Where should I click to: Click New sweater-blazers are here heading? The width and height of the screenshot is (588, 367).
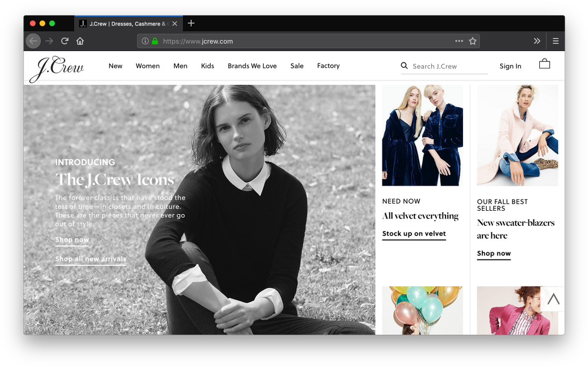coord(516,229)
